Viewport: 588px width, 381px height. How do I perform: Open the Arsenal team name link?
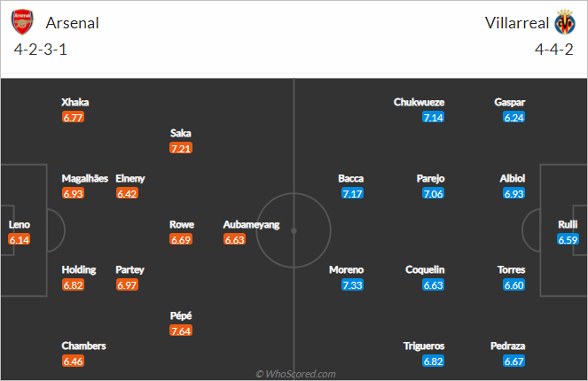click(x=73, y=23)
